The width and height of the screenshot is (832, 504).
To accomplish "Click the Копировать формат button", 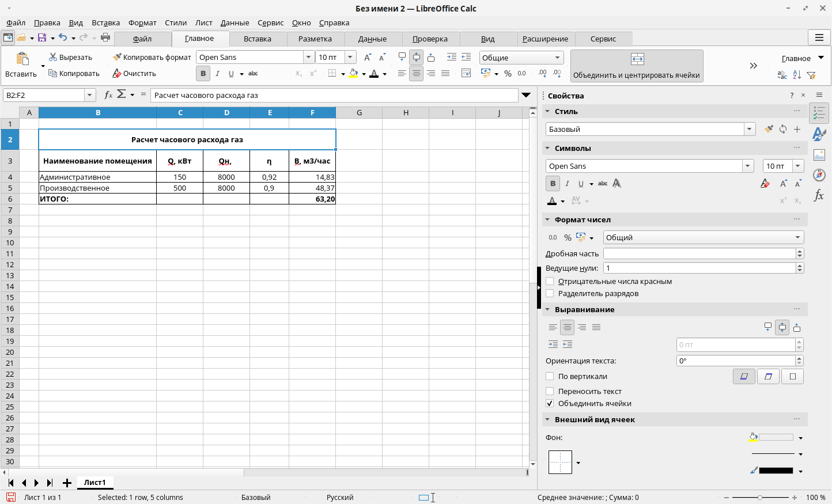I will coord(152,58).
